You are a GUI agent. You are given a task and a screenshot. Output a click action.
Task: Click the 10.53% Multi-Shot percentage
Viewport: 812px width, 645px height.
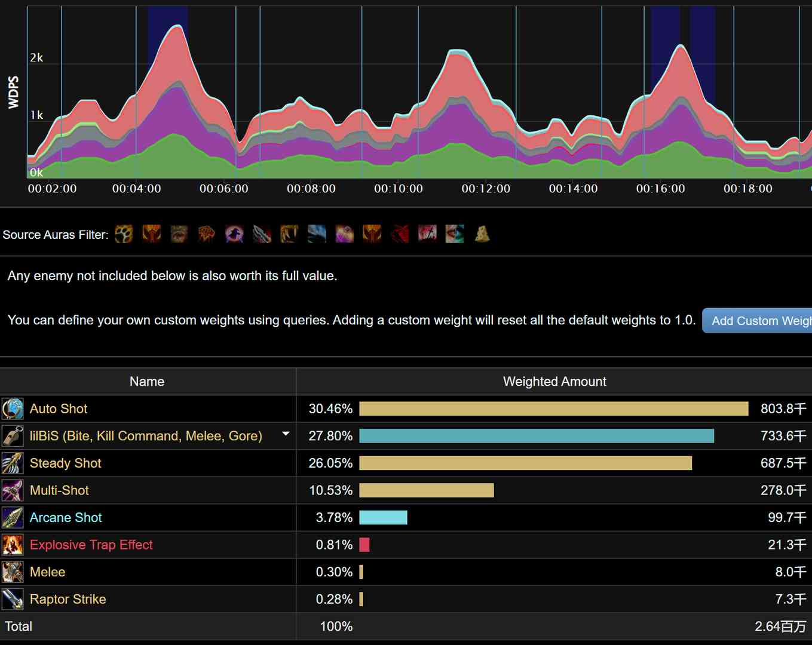(x=330, y=490)
